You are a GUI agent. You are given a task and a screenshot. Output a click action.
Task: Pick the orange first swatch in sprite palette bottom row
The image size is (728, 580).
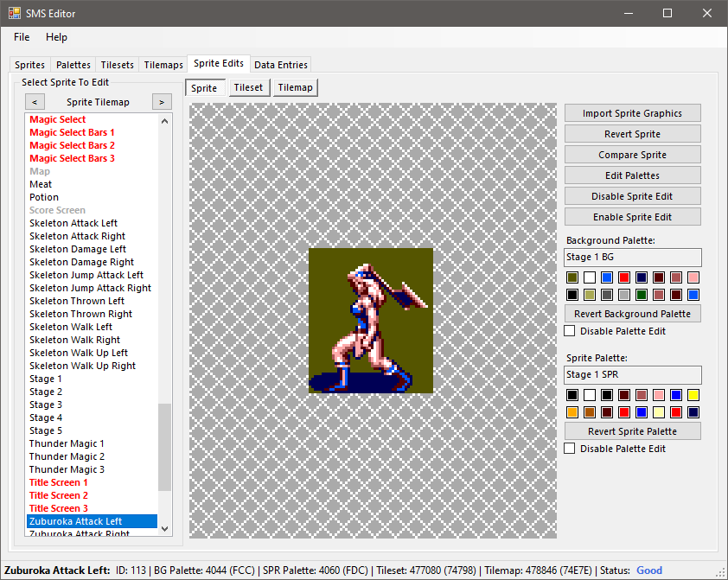coord(572,412)
